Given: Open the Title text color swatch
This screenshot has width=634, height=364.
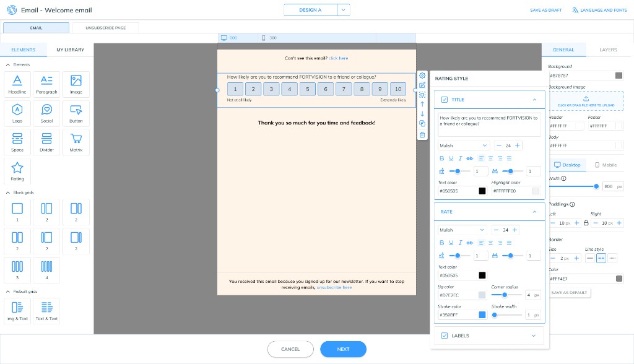Looking at the screenshot, I should coord(482,191).
